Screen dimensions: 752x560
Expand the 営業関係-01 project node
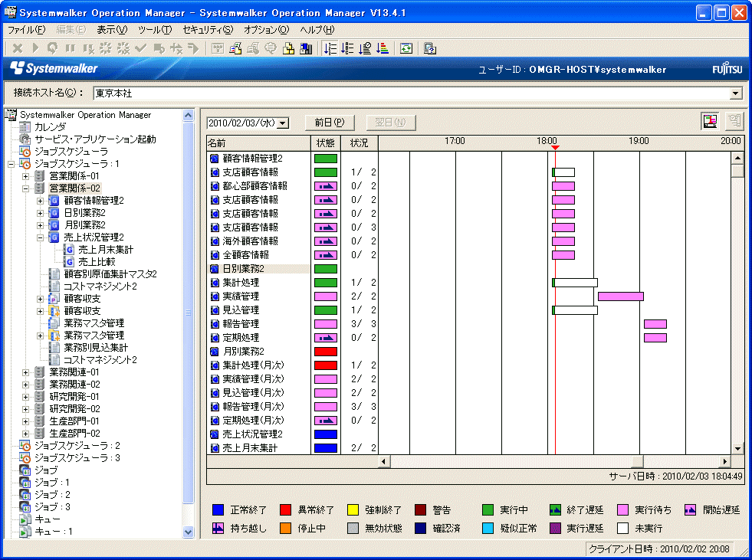pos(26,176)
